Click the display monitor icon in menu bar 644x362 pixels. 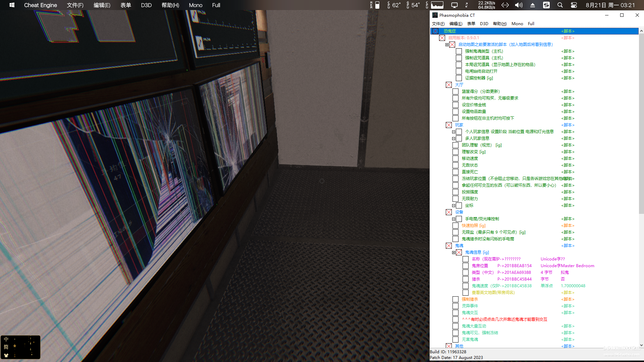click(x=454, y=5)
